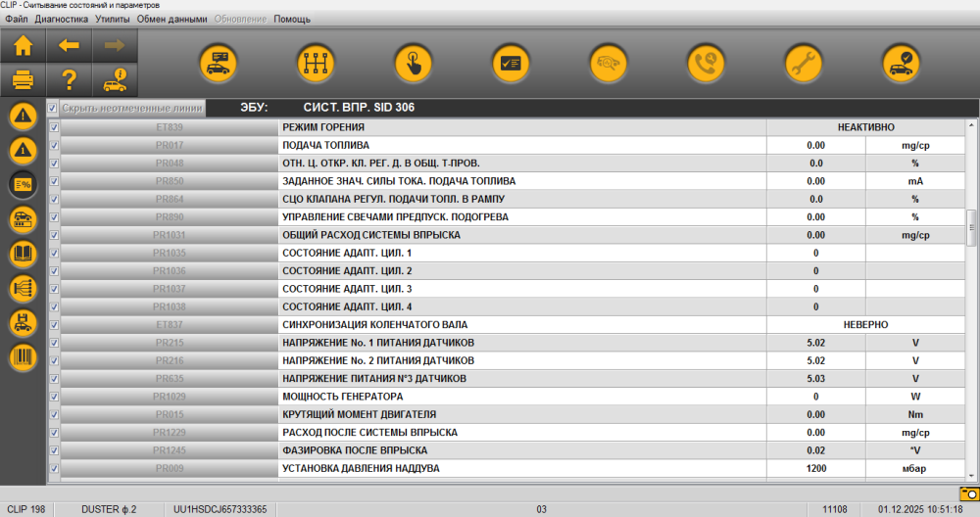Click the PR009 parameter code button
Viewport: 980px width, 517px height.
pyautogui.click(x=169, y=468)
